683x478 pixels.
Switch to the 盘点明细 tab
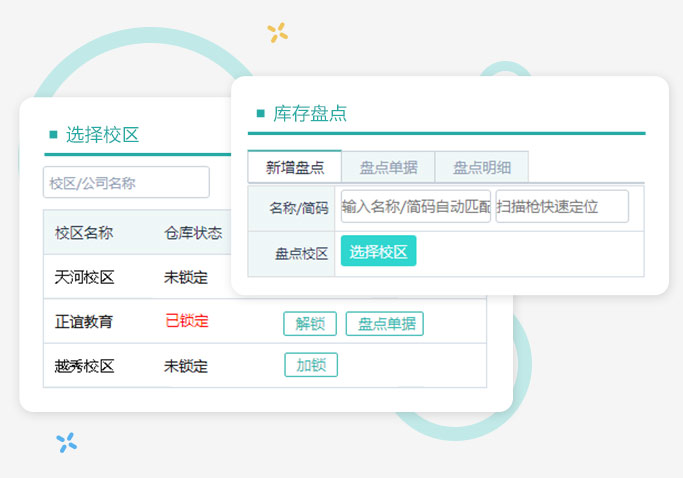coord(481,167)
